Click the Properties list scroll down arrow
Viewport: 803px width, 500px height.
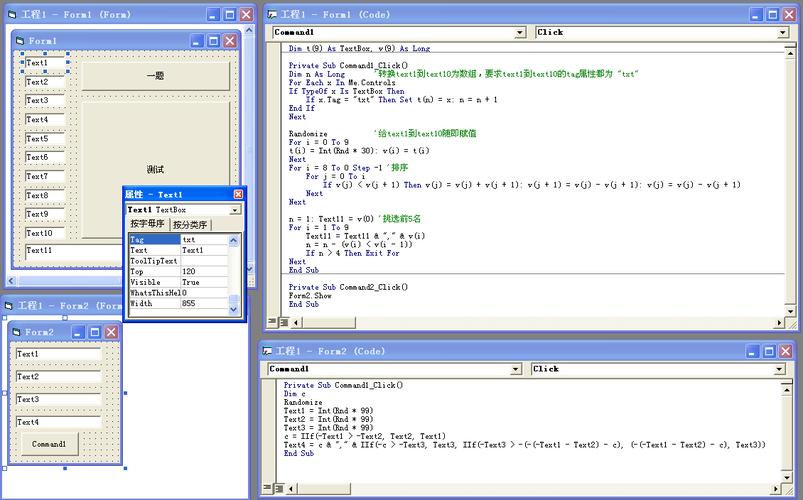click(234, 309)
